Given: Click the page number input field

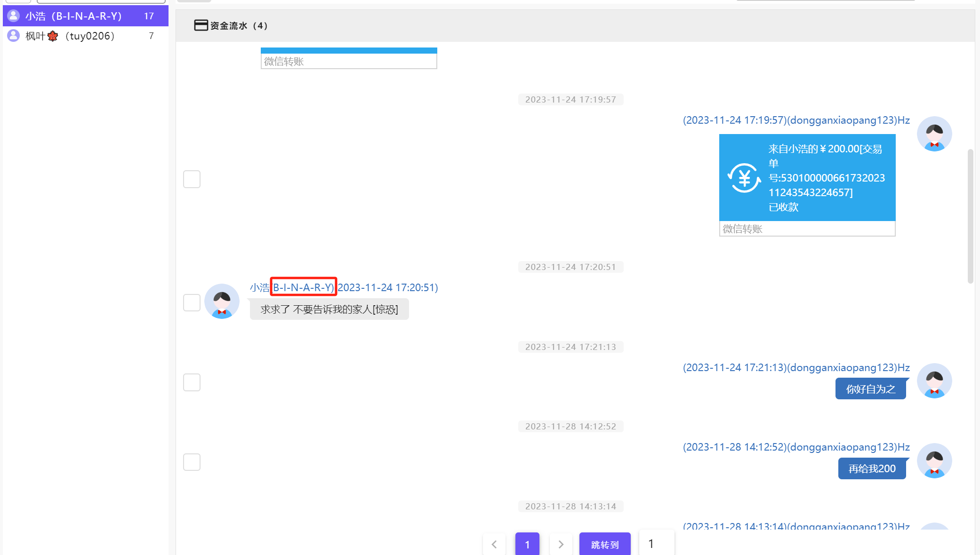Looking at the screenshot, I should pos(656,544).
